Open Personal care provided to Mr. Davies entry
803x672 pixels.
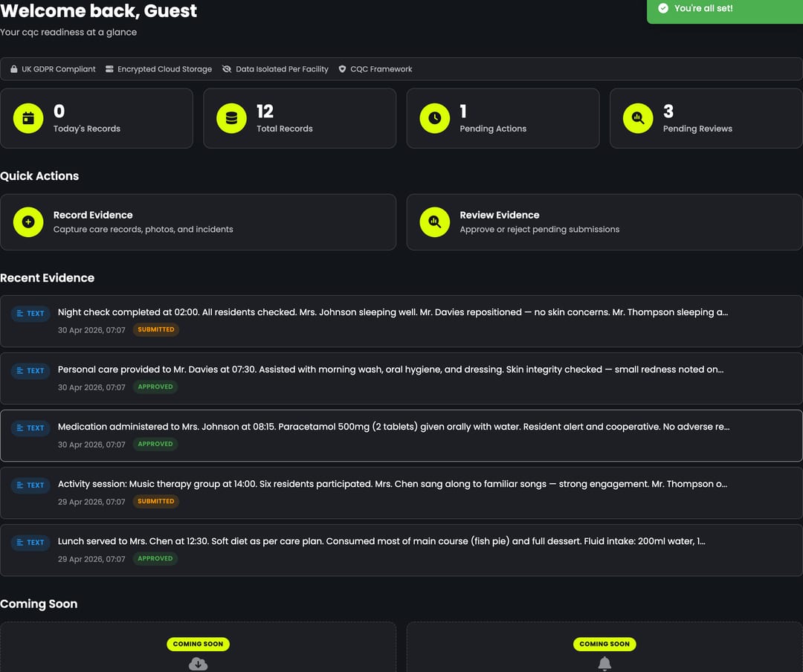point(401,378)
